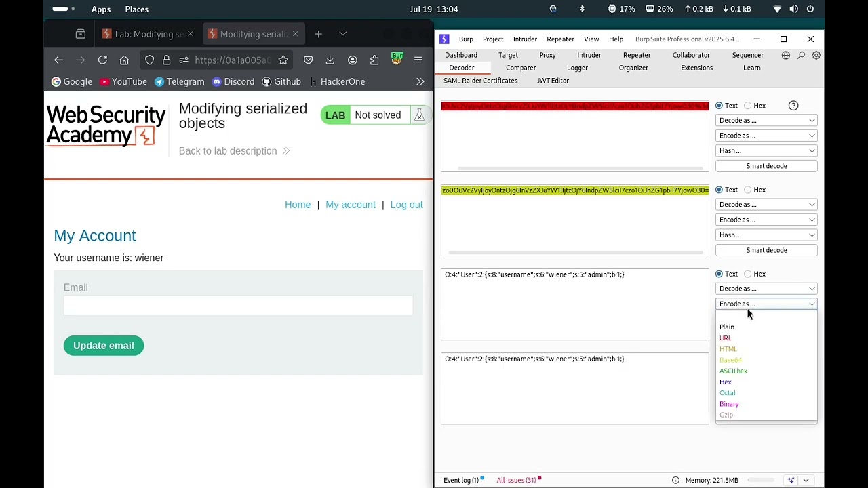The height and width of the screenshot is (488, 868).
Task: Open first panel Hash dropdown
Action: [x=766, y=150]
